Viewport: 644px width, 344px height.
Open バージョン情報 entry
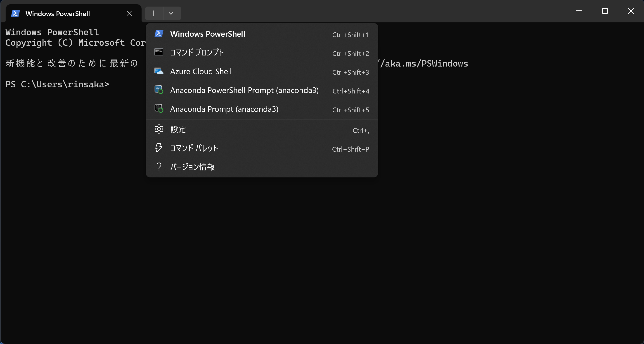tap(262, 167)
